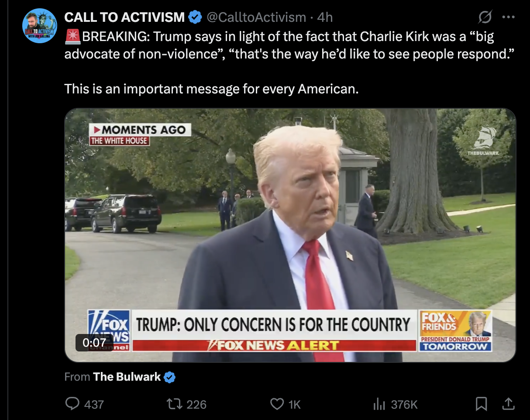Image resolution: width=530 pixels, height=420 pixels.
Task: Click the 0:07 video duration badge
Action: [x=94, y=343]
